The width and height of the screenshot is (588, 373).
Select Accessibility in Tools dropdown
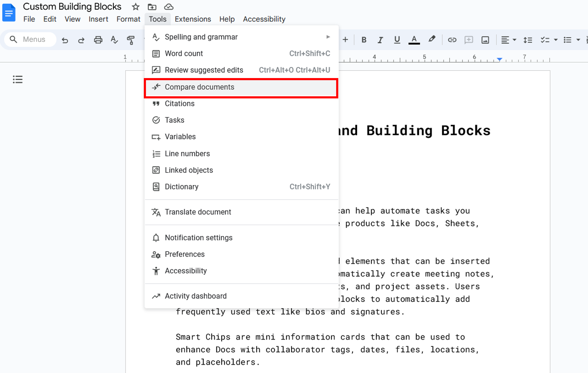point(241,271)
